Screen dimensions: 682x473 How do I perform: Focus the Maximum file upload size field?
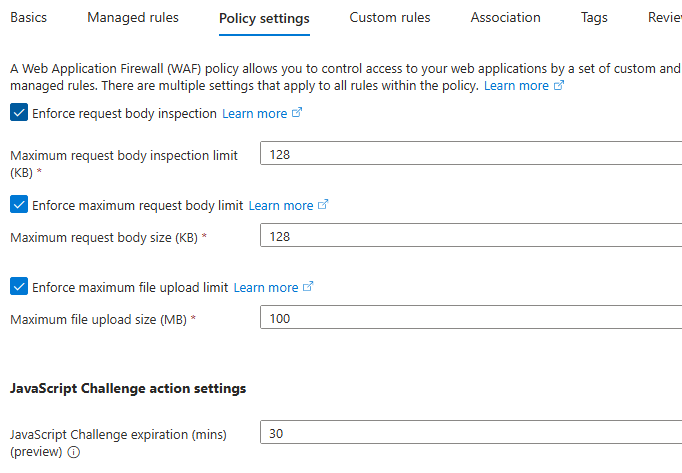point(470,318)
